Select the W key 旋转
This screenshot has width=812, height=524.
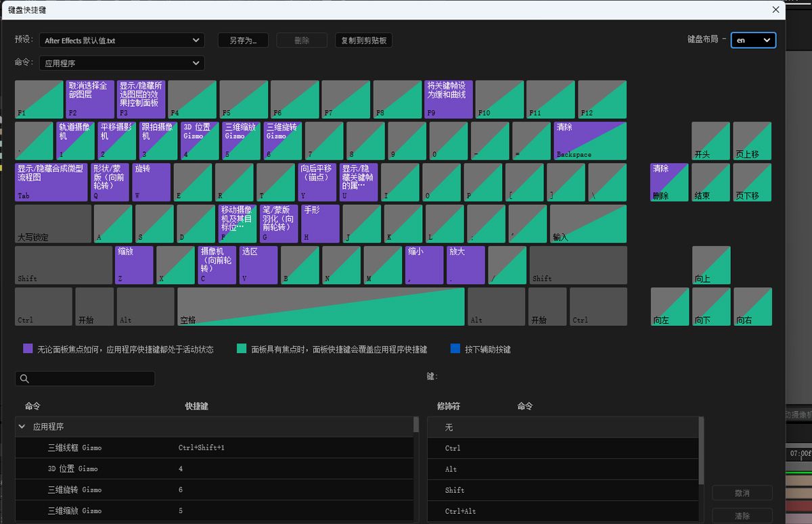tap(152, 182)
